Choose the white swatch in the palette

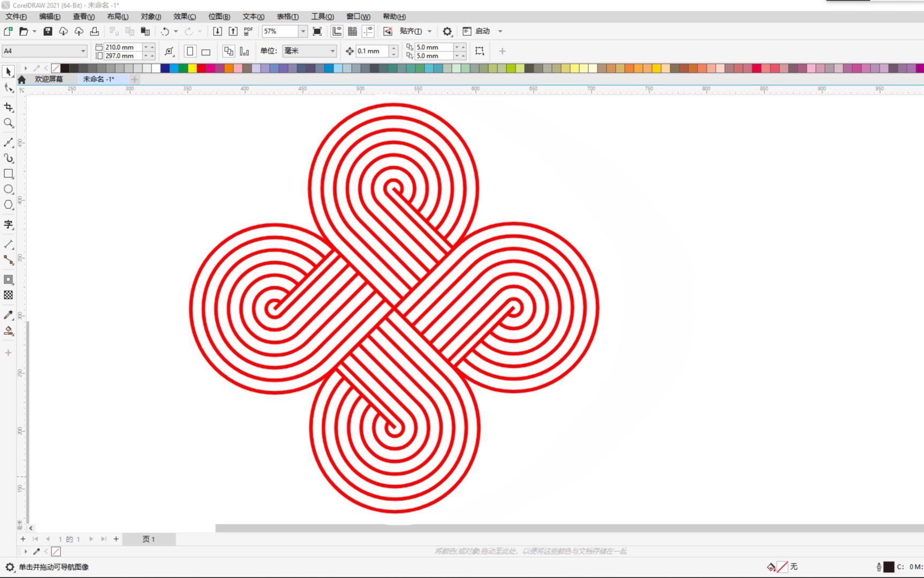156,68
